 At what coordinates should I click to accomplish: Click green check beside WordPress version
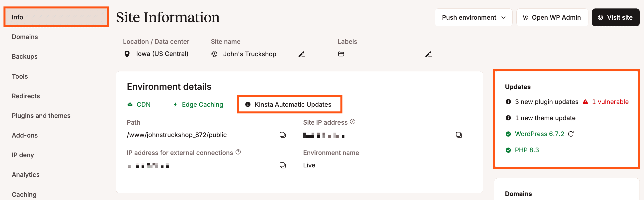tap(508, 134)
